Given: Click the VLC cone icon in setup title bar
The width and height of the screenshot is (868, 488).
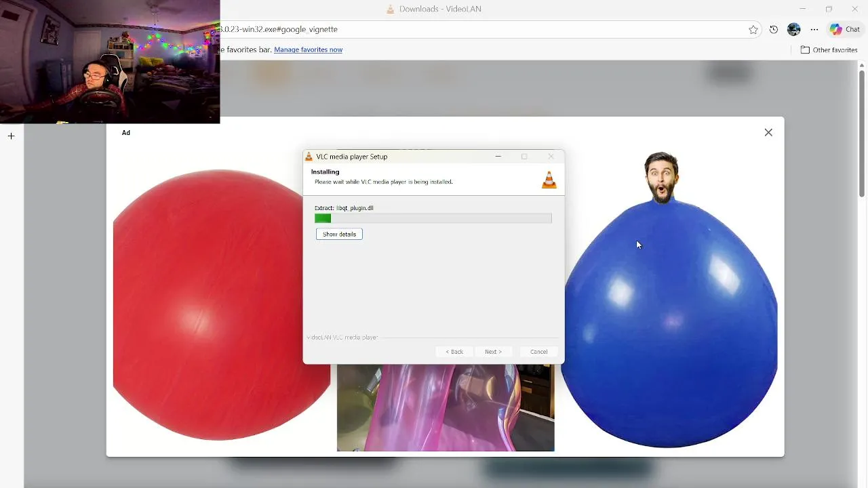Looking at the screenshot, I should click(309, 157).
